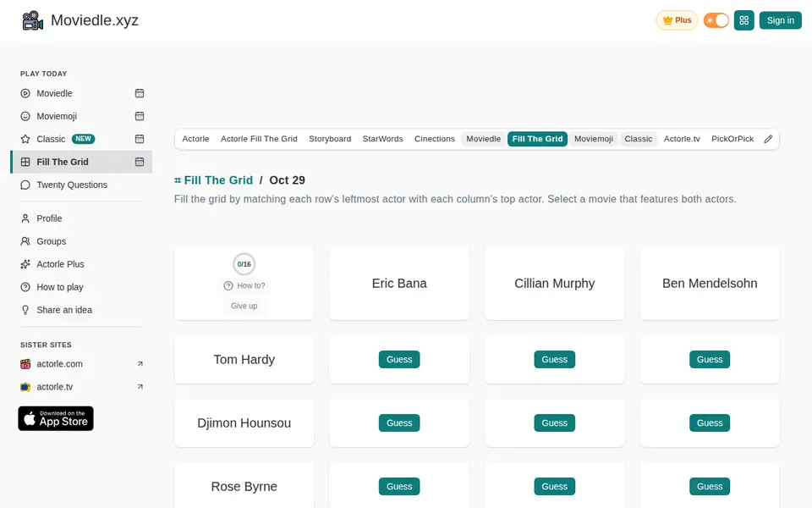This screenshot has height=508, width=812.
Task: Click the Eric Bana column header
Action: pyautogui.click(x=399, y=283)
